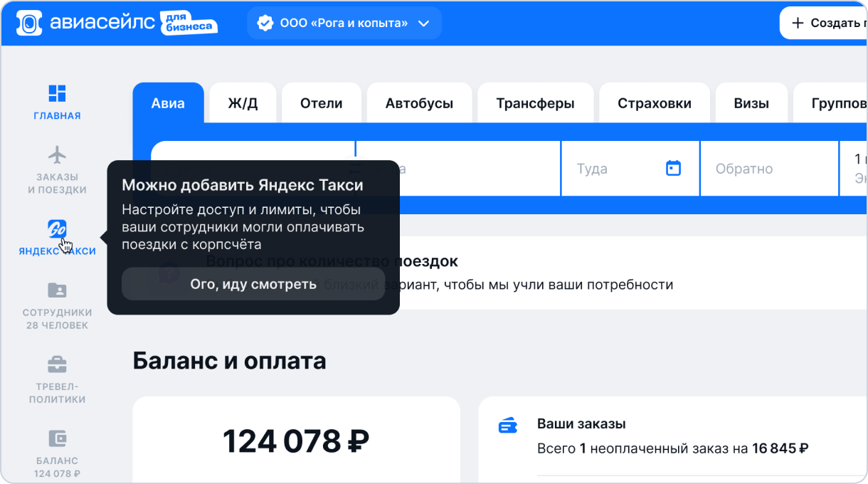This screenshot has width=868, height=484.
Task: Open the Главная dashboard icon
Action: pyautogui.click(x=57, y=93)
